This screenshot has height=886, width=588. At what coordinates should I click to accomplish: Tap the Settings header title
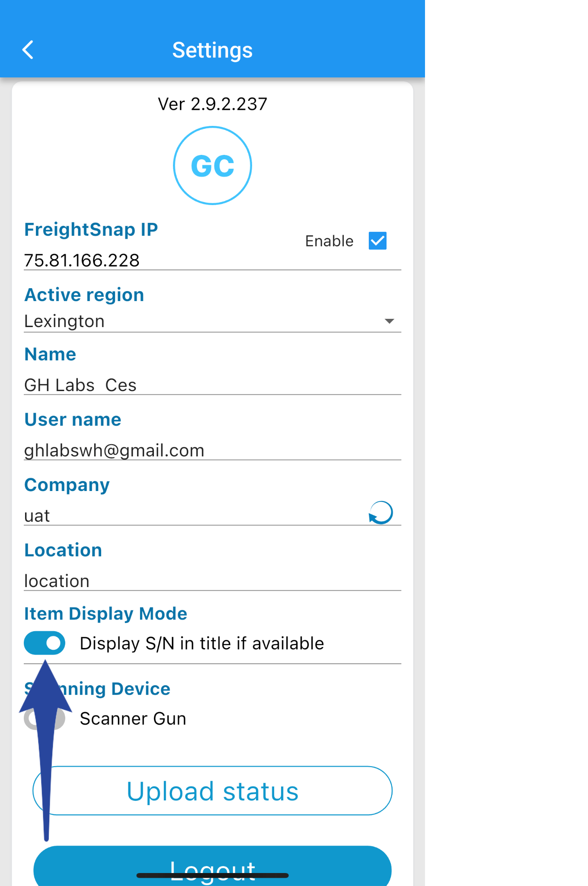point(212,50)
